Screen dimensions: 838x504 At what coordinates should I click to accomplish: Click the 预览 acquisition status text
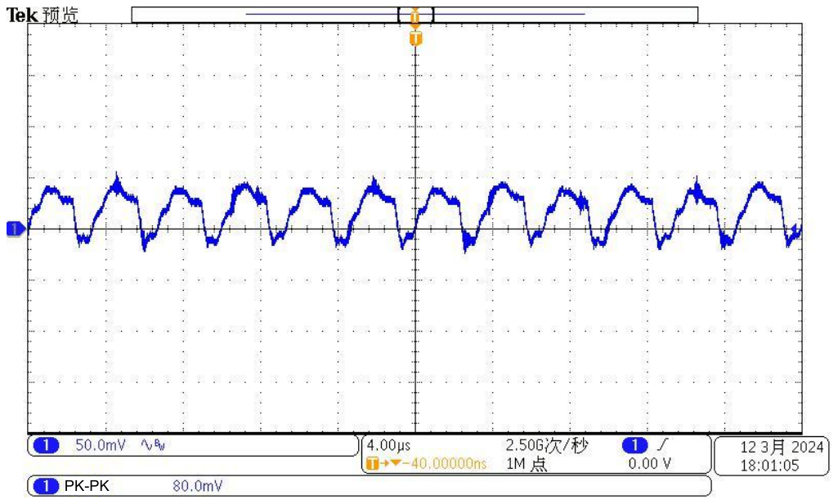point(60,15)
